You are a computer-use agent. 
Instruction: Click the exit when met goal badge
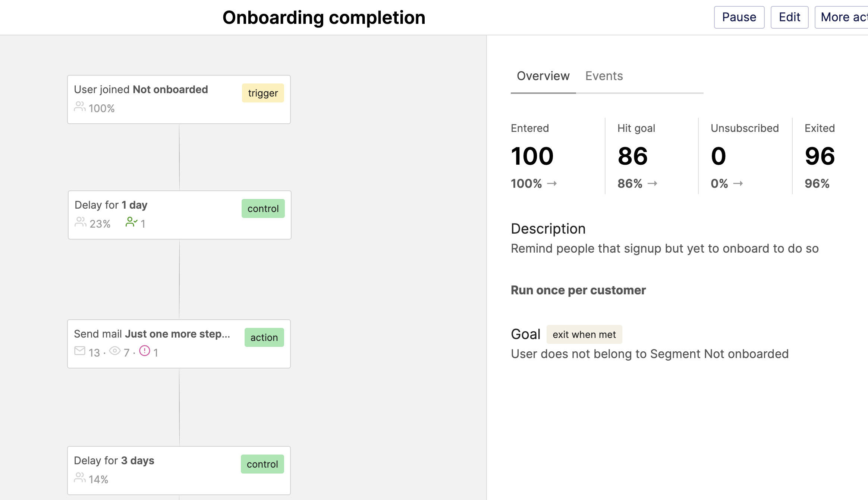point(584,335)
